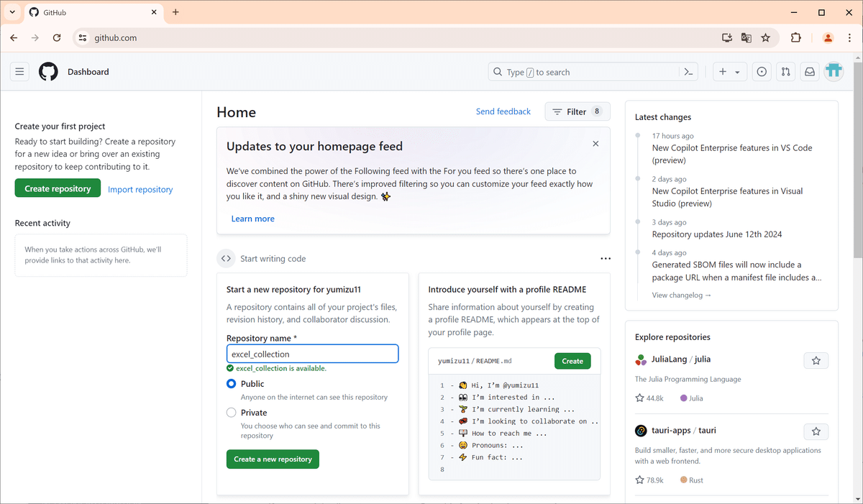Click the translate page icon
863x504 pixels.
click(x=746, y=37)
